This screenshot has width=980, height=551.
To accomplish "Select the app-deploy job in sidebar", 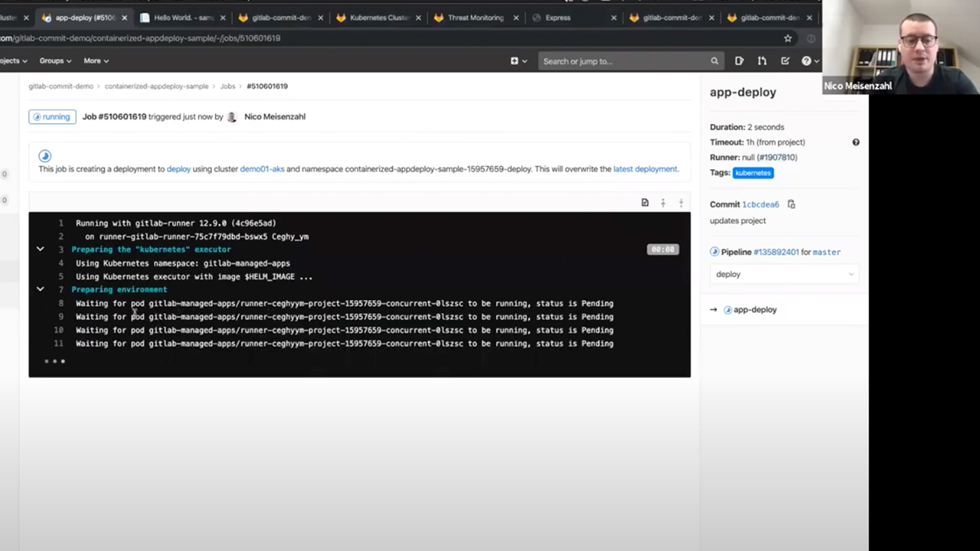I will pos(754,310).
